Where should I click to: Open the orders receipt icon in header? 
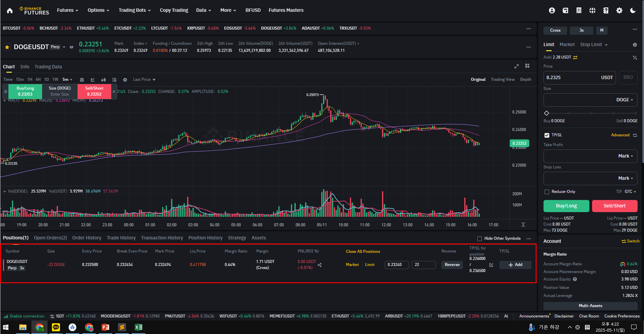[579, 10]
